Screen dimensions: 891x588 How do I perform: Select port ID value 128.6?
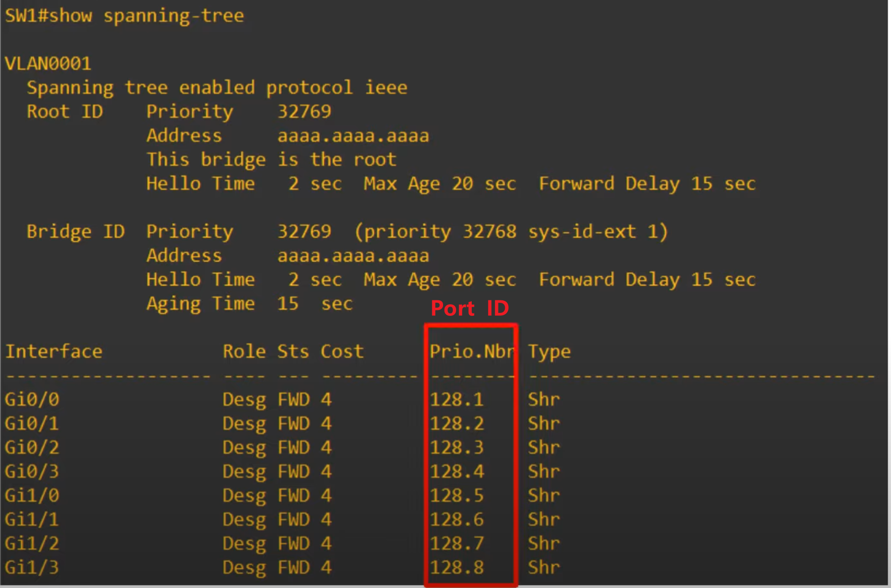457,520
